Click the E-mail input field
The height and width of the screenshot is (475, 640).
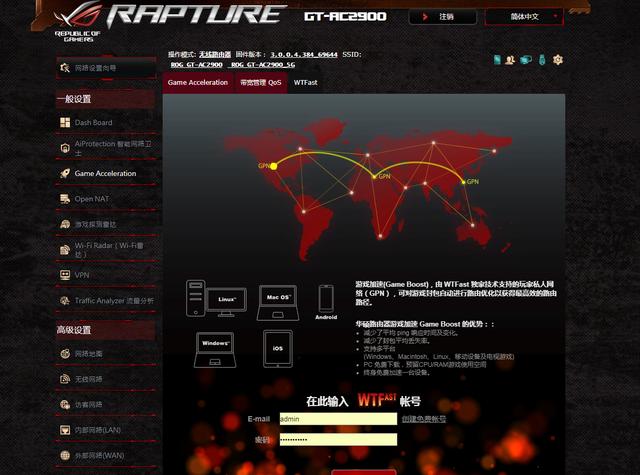pyautogui.click(x=338, y=419)
